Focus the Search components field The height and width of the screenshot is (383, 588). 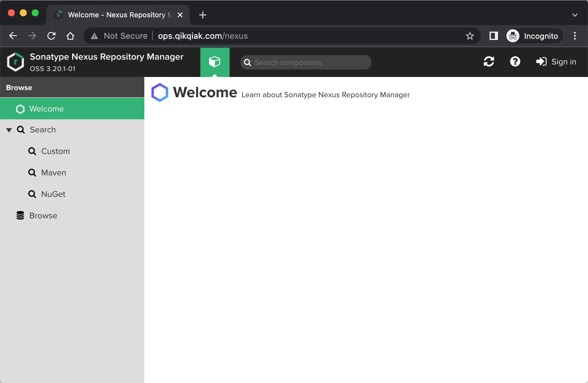pyautogui.click(x=306, y=62)
